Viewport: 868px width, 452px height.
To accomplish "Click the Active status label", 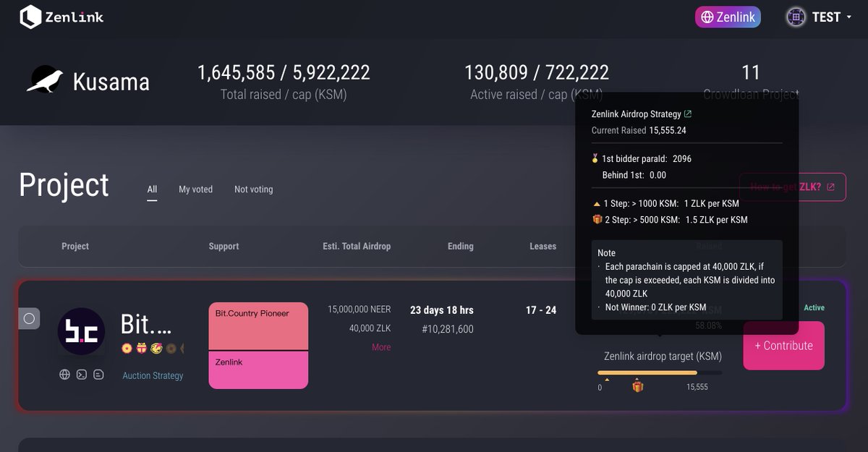I will click(814, 308).
